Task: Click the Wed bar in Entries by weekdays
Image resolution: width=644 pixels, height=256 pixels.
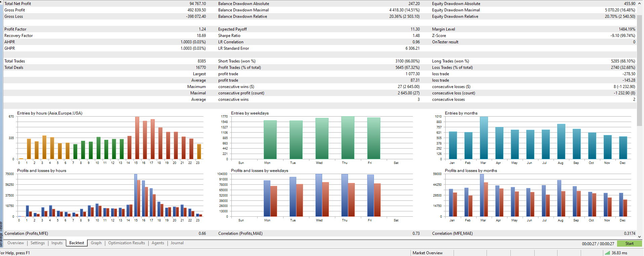Action: point(322,138)
